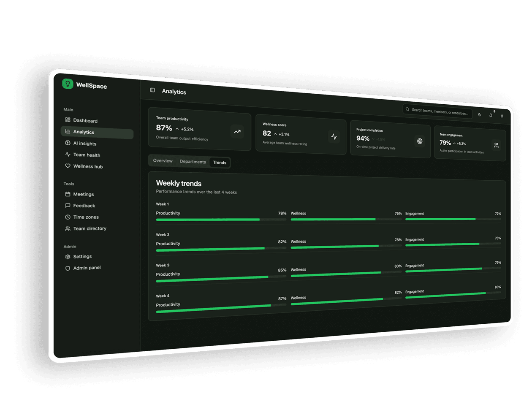Click the Team health pulse icon
The width and height of the screenshot is (532, 407).
pyautogui.click(x=68, y=154)
